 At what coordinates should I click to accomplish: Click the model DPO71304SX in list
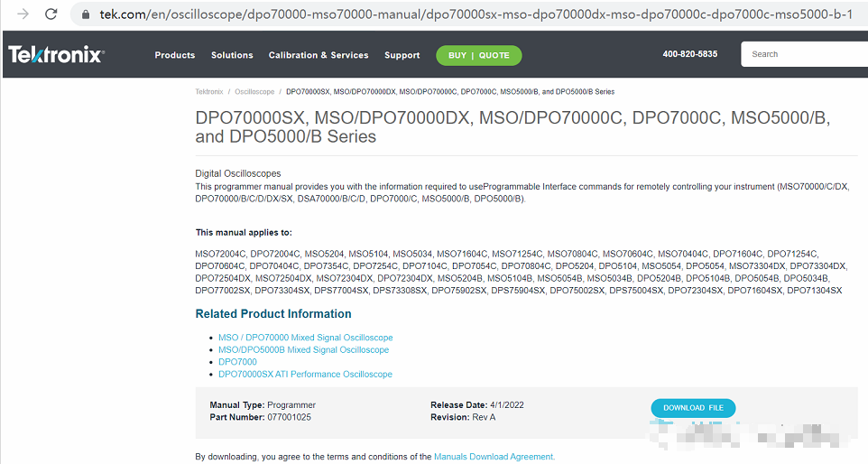click(814, 291)
